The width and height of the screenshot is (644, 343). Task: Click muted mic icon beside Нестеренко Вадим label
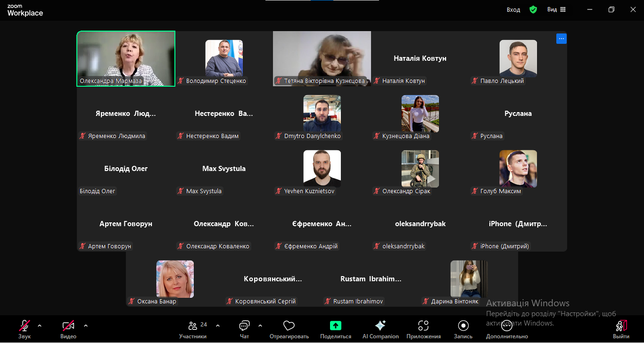[x=181, y=136]
